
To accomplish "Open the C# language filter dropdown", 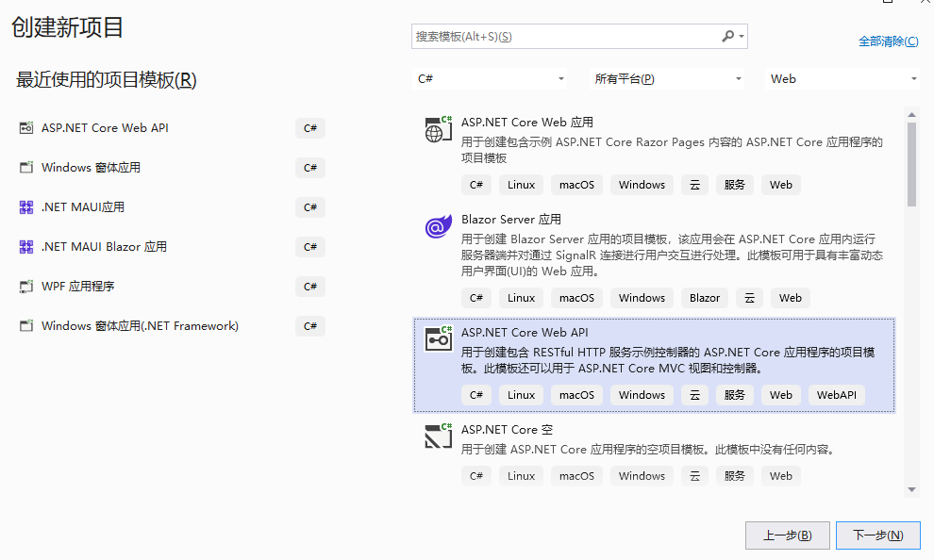I will pos(489,78).
